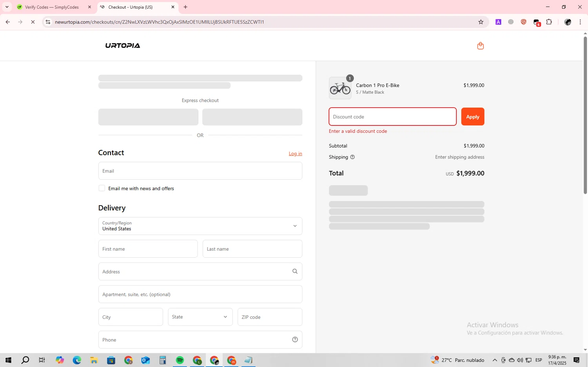Click the Urtopia logo
Viewport: 588px width, 367px height.
pos(123,45)
